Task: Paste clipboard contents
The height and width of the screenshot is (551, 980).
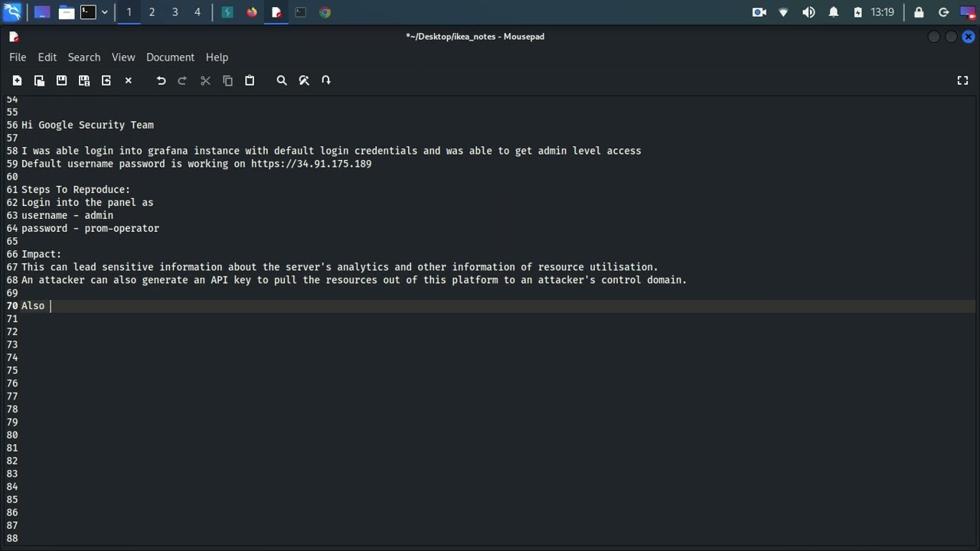Action: (x=250, y=80)
